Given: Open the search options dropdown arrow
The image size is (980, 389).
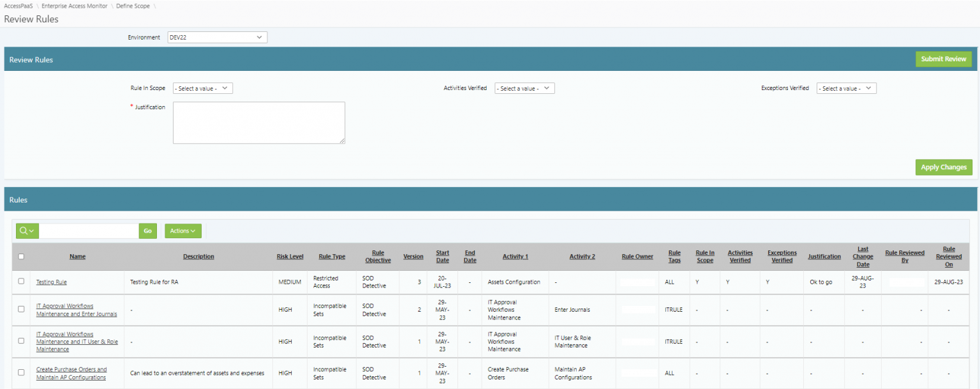Looking at the screenshot, I should tap(32, 231).
